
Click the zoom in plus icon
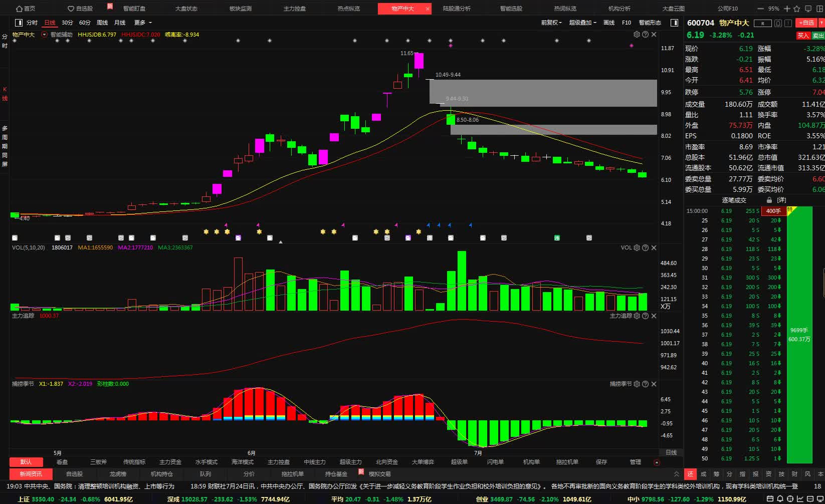[787, 9]
